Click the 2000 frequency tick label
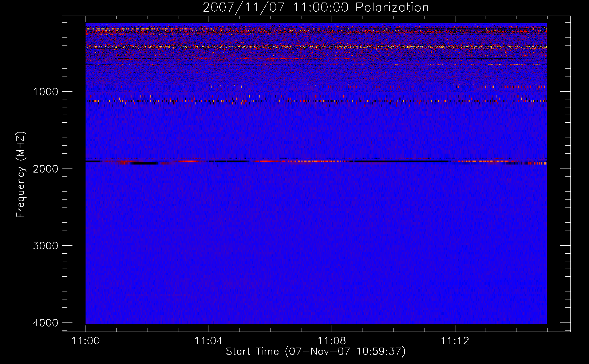The width and height of the screenshot is (589, 364). pyautogui.click(x=46, y=169)
